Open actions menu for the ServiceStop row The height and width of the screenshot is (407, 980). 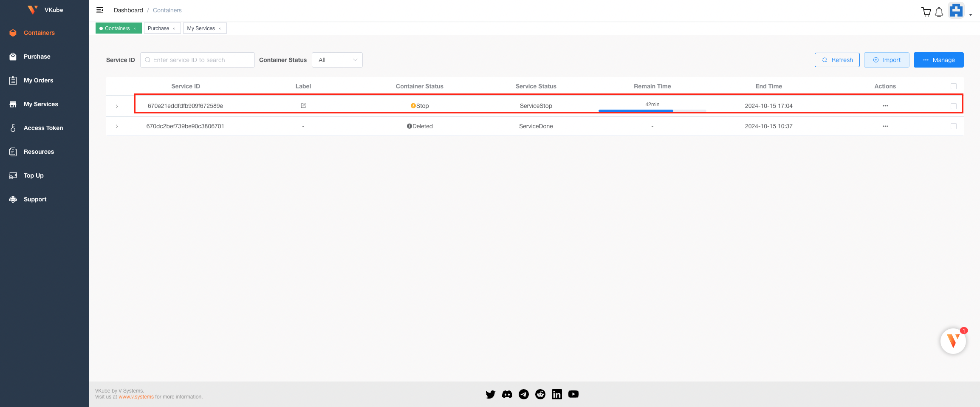tap(885, 106)
